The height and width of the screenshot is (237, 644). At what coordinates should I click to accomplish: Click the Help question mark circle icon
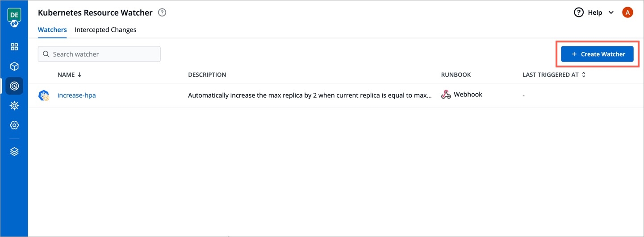coord(579,12)
